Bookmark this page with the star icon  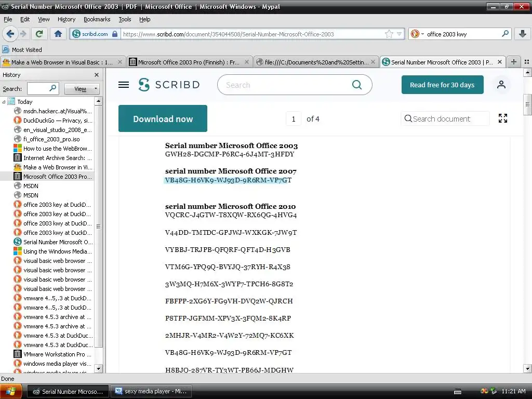coord(389,34)
